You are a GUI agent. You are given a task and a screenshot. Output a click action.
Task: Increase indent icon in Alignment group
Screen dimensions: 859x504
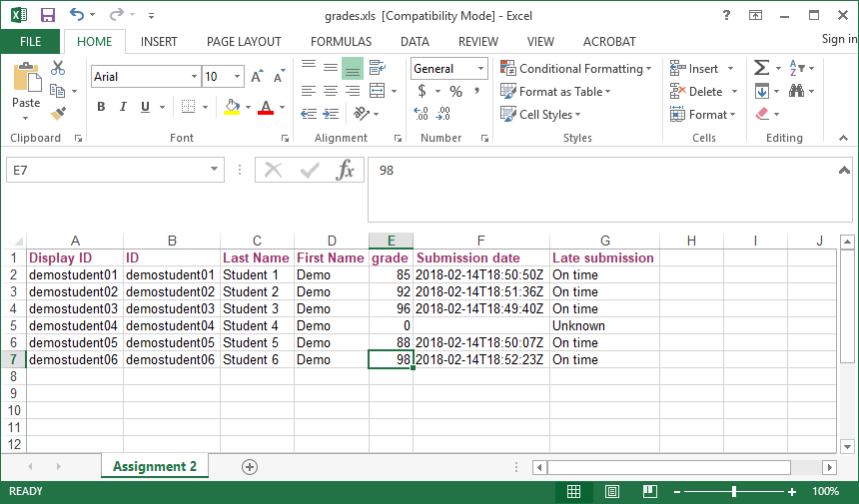coord(331,114)
